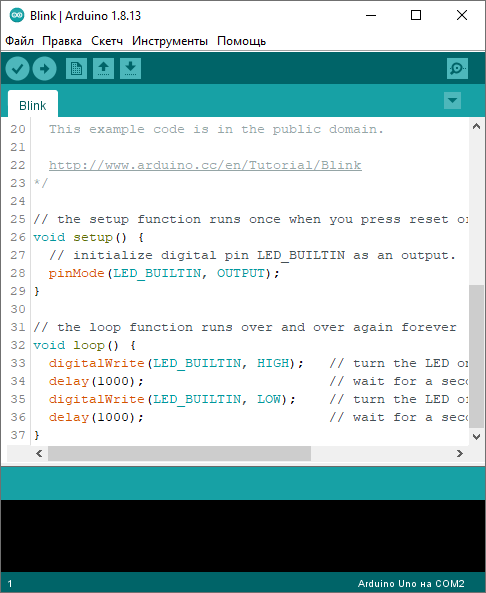Click the vertical scrollbar thumb
Viewport: 486px width, 593px height.
click(477, 356)
